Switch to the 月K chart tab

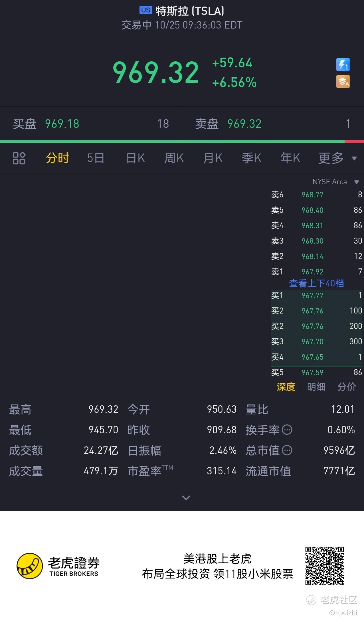point(213,158)
